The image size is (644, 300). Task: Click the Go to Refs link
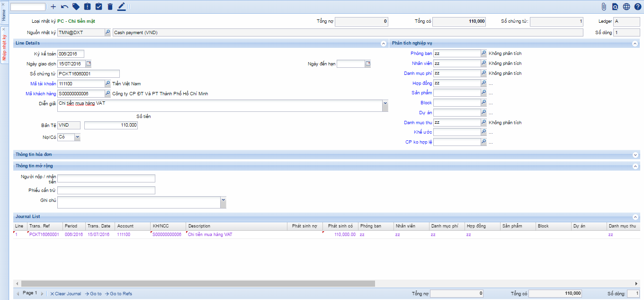coord(118,294)
